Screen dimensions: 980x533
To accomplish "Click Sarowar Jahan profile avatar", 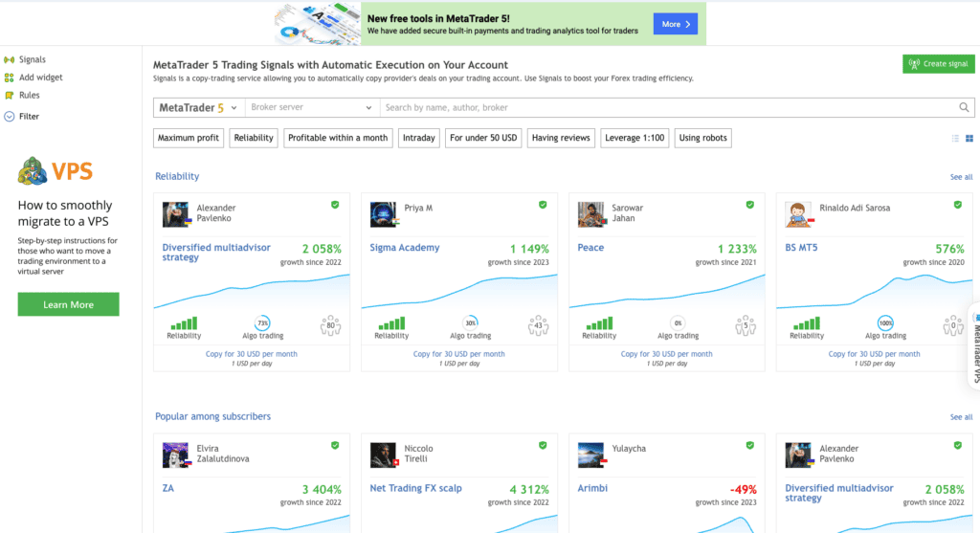I will (590, 214).
